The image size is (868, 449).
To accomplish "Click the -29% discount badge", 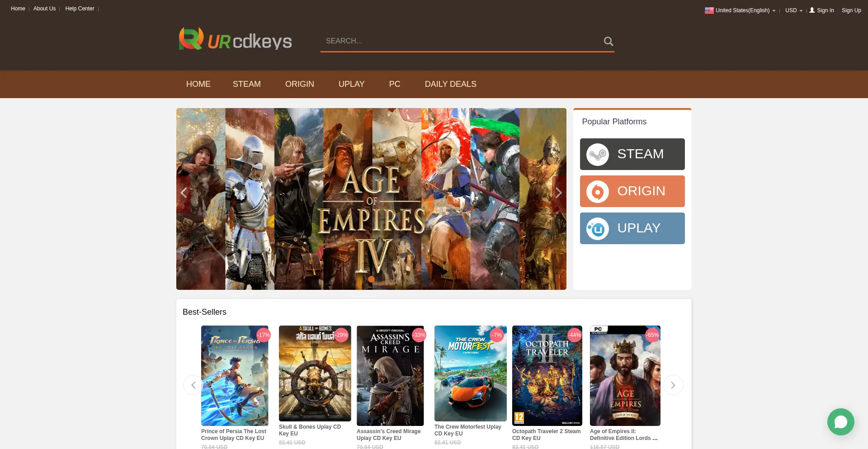I will (342, 335).
